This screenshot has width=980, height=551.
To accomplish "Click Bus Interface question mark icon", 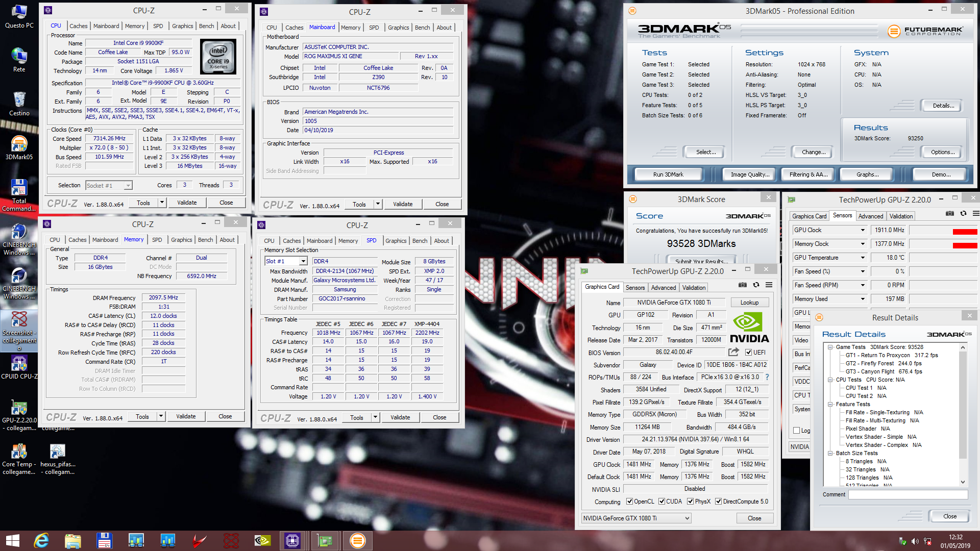I will coord(767,377).
